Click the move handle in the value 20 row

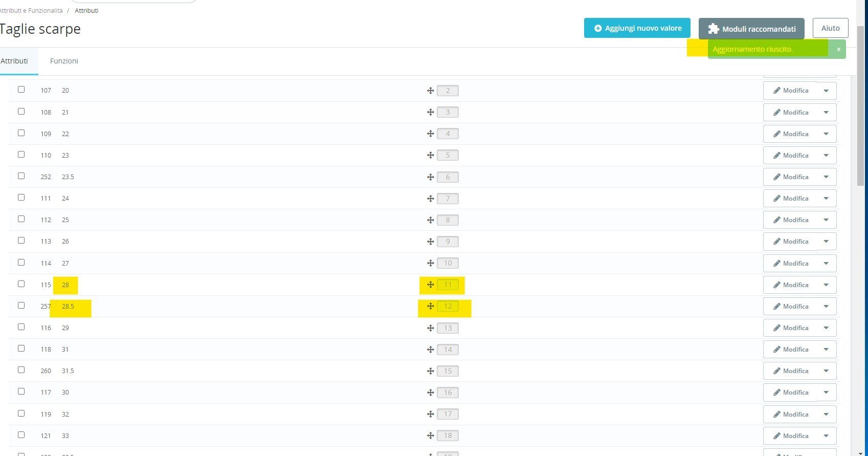pos(430,91)
